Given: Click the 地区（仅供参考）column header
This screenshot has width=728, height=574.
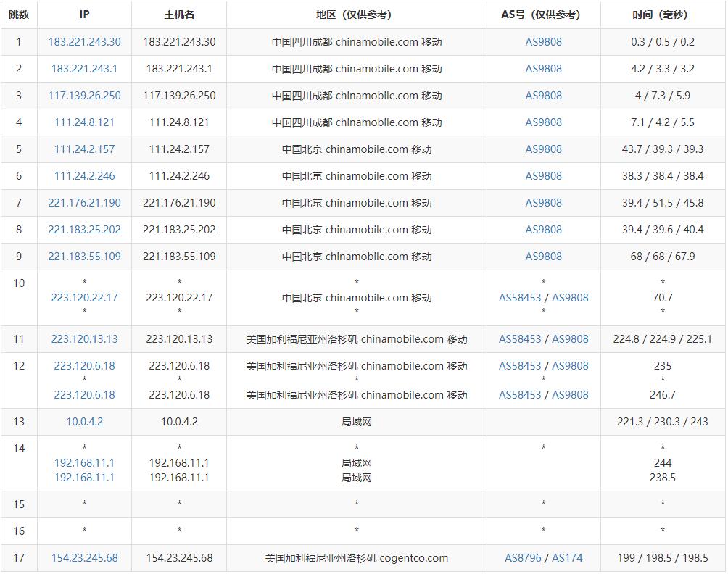Looking at the screenshot, I should 357,14.
